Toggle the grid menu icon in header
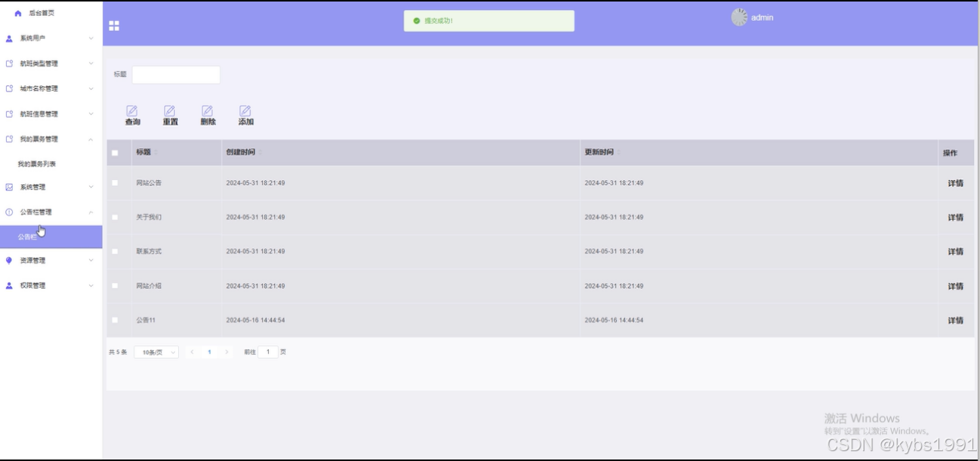 (114, 26)
